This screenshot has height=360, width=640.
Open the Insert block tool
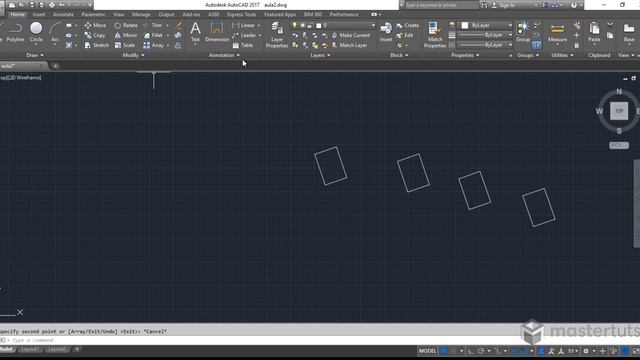386,33
